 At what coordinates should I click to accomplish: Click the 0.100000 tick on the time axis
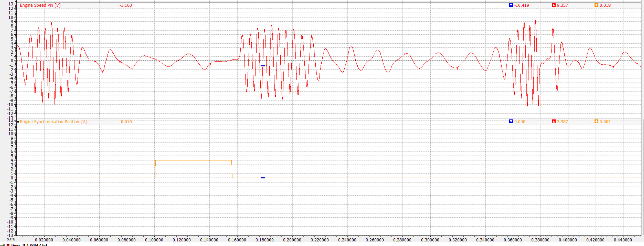coord(154,240)
